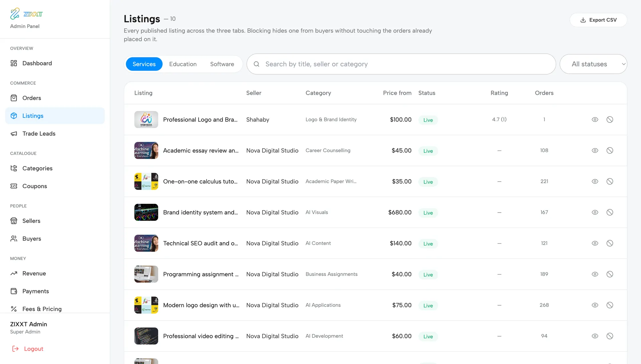Screen dimensions: 641x364
Task: Go to Sellers page
Action: pos(55,221)
